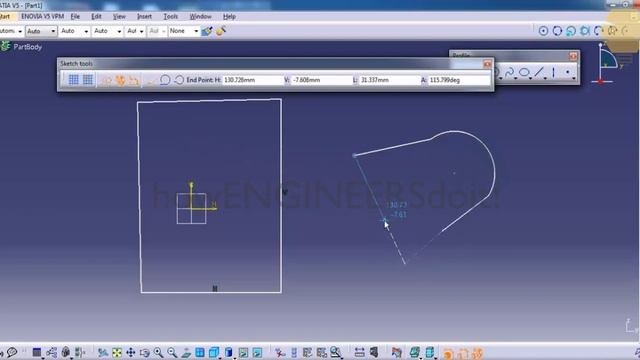640x360 pixels.
Task: Open the Shading view mode icon
Action: (x=229, y=352)
